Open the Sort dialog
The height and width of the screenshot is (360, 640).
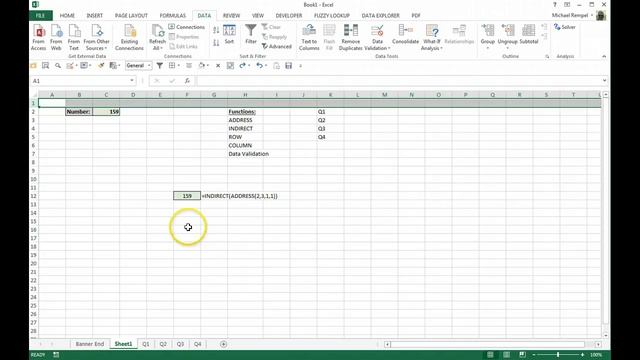pos(229,35)
